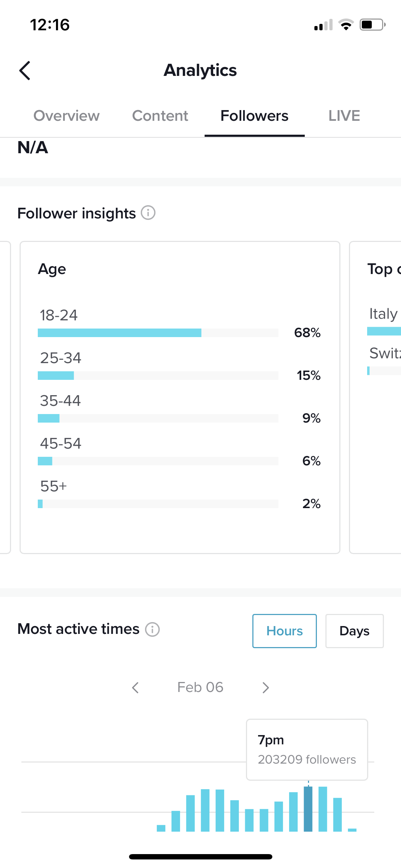
Task: Go to the next date with right chevron
Action: click(266, 687)
